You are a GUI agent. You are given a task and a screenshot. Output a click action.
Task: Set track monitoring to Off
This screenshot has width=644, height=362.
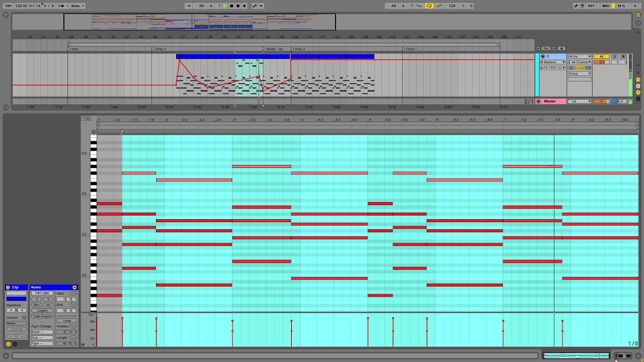point(588,68)
